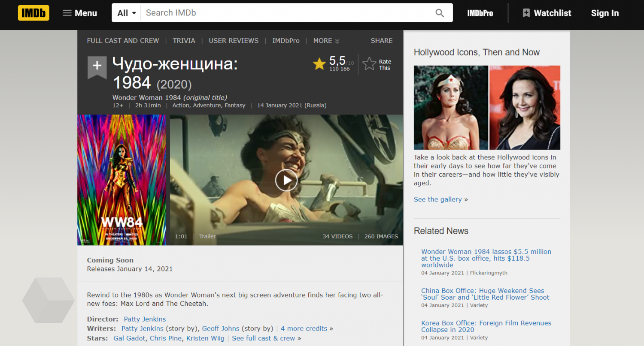644x346 pixels.
Task: Click the 110 166 ratings count
Action: 339,69
